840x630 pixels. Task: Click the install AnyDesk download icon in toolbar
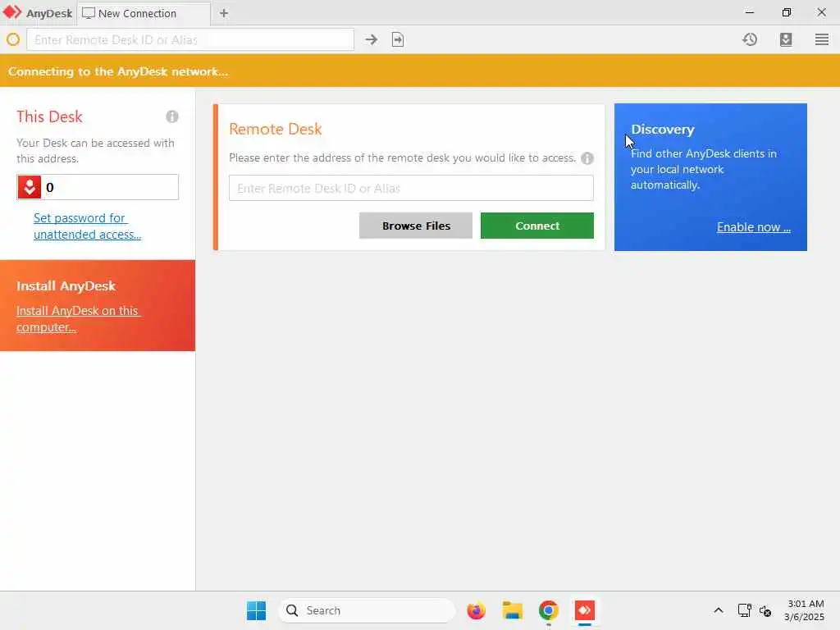pyautogui.click(x=786, y=39)
